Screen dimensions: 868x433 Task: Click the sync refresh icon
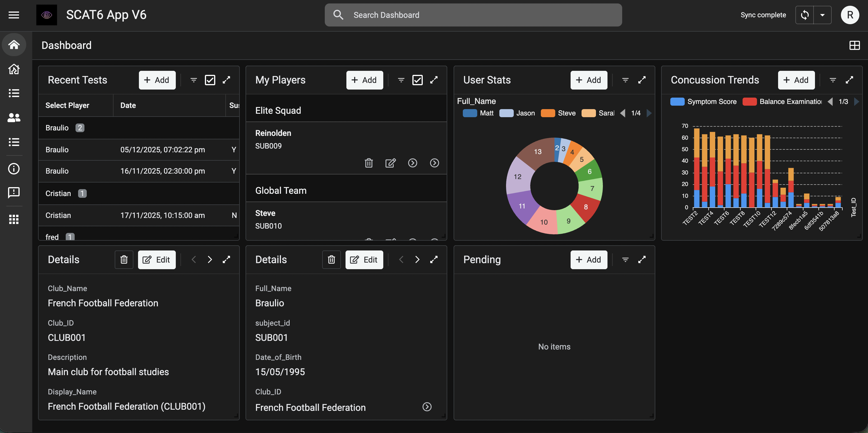[x=805, y=15]
